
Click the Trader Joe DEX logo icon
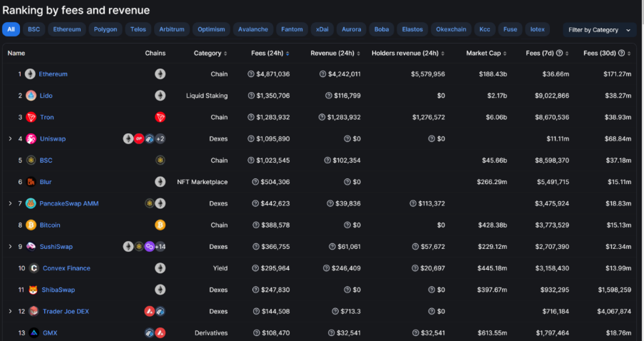click(x=34, y=312)
